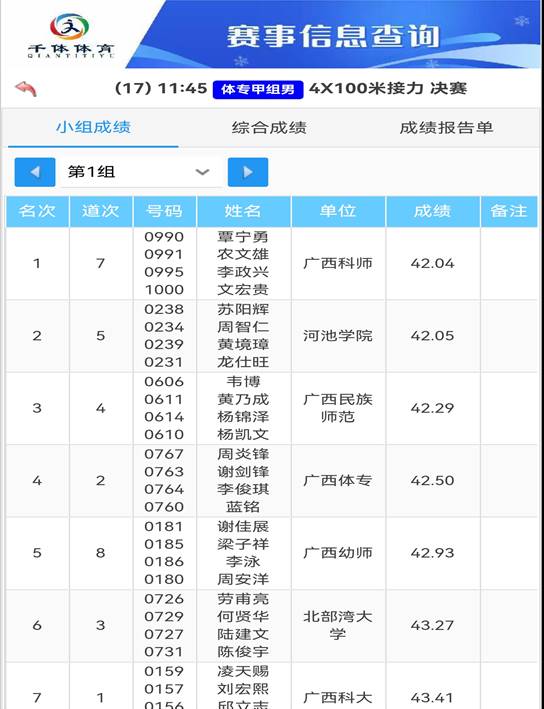Click athlete name 文宏贵
The width and height of the screenshot is (544, 709).
tap(243, 289)
